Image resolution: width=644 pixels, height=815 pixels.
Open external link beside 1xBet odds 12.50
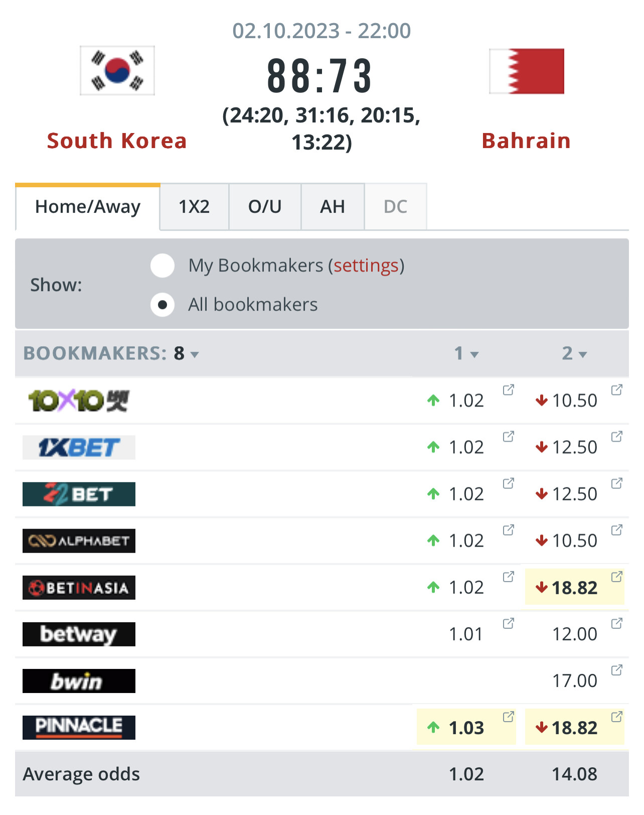click(616, 437)
